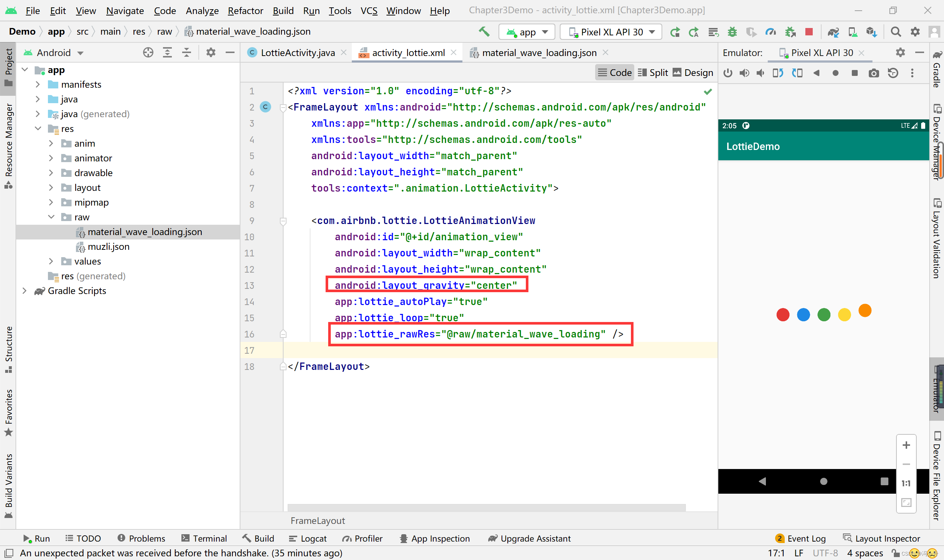The width and height of the screenshot is (944, 560).
Task: Open the Refactor menu
Action: (x=245, y=11)
